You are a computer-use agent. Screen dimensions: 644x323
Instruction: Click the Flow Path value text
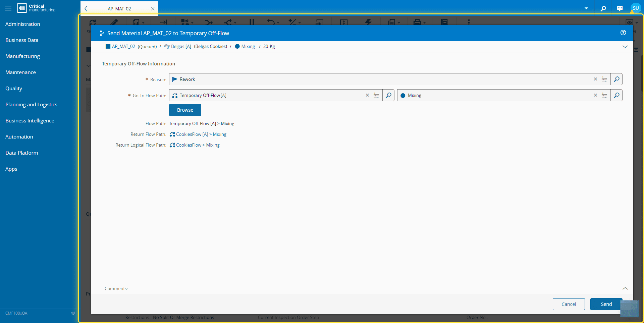tap(202, 124)
